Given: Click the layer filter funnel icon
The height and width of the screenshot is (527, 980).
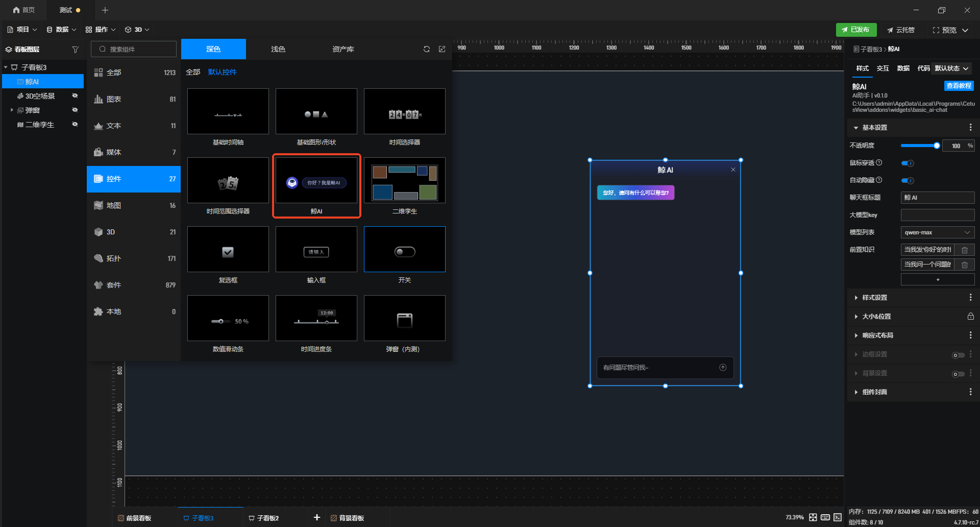Looking at the screenshot, I should (x=76, y=50).
